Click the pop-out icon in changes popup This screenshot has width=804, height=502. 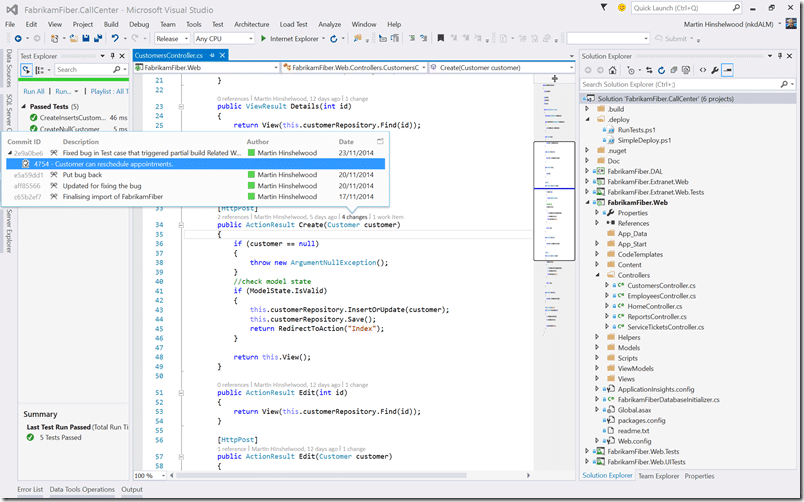pyautogui.click(x=380, y=141)
